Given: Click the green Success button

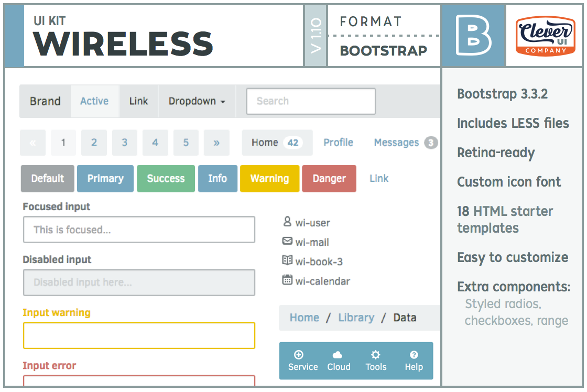Looking at the screenshot, I should pyautogui.click(x=166, y=179).
